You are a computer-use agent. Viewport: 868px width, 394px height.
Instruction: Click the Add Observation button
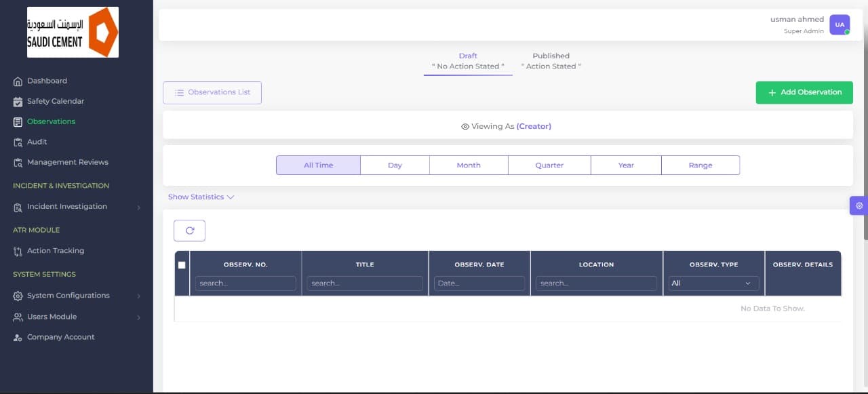coord(804,92)
